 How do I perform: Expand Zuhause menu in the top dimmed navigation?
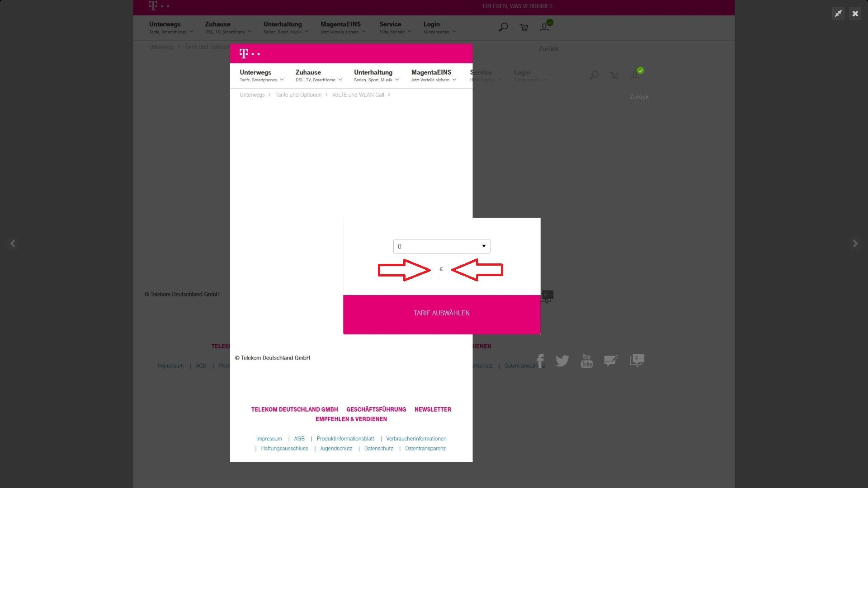pos(228,28)
